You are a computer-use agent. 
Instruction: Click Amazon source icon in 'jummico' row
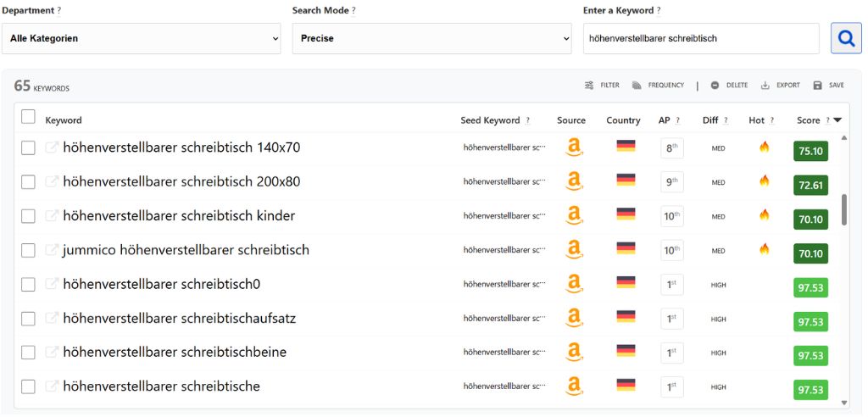click(x=574, y=250)
